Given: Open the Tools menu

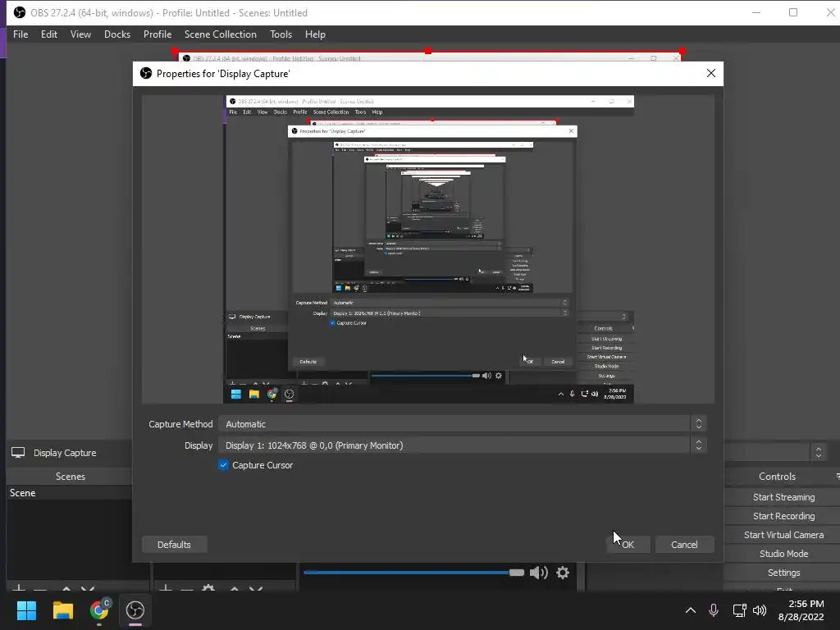Looking at the screenshot, I should click(281, 34).
